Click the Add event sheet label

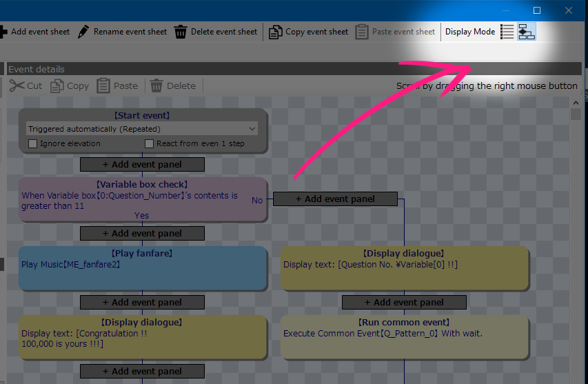40,32
